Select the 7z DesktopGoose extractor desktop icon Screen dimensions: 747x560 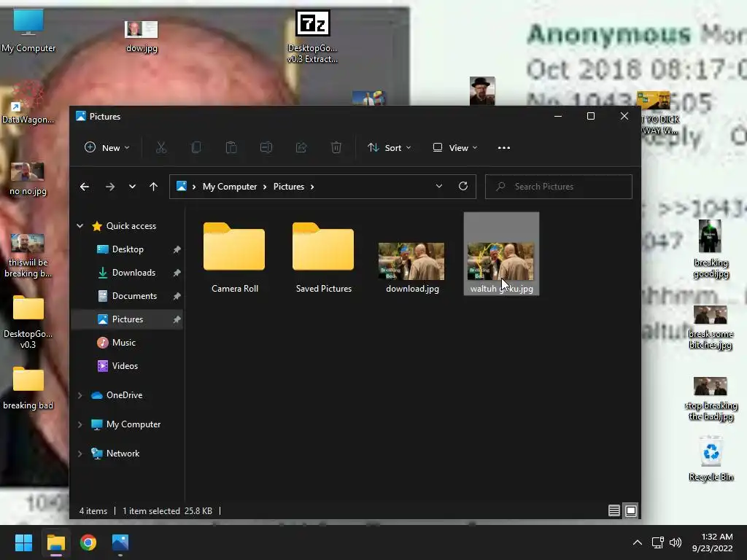pyautogui.click(x=312, y=36)
